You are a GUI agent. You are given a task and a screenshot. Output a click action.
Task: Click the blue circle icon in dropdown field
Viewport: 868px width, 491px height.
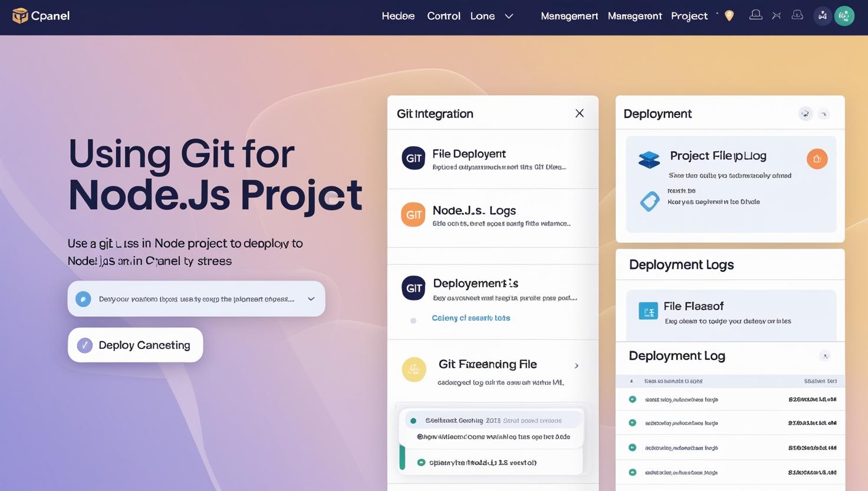(83, 299)
